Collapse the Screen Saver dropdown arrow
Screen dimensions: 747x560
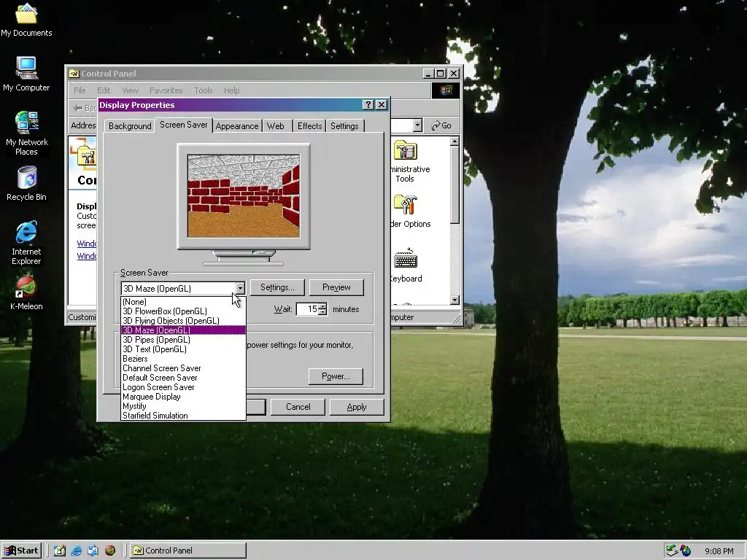pos(240,288)
